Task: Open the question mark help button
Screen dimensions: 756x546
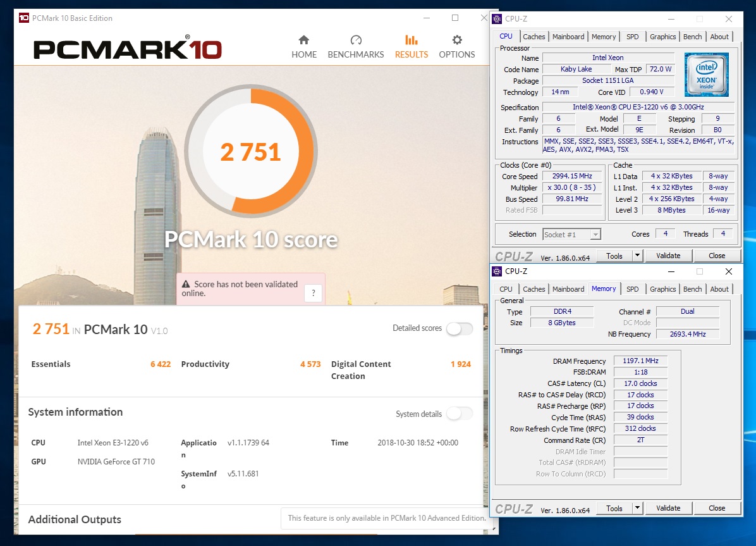Action: (x=314, y=292)
